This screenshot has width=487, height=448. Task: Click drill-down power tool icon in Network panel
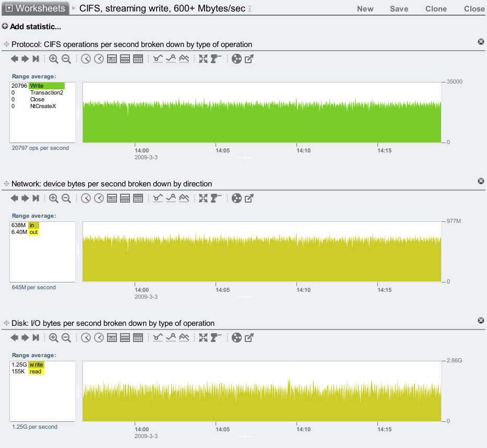[216, 198]
